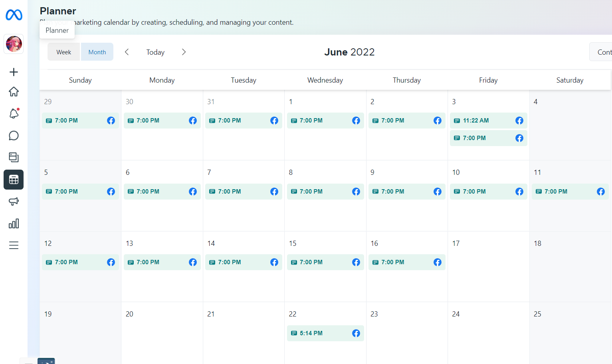Viewport: 612px width, 364px height.
Task: Open the posts and stories sidebar icon
Action: click(x=14, y=157)
